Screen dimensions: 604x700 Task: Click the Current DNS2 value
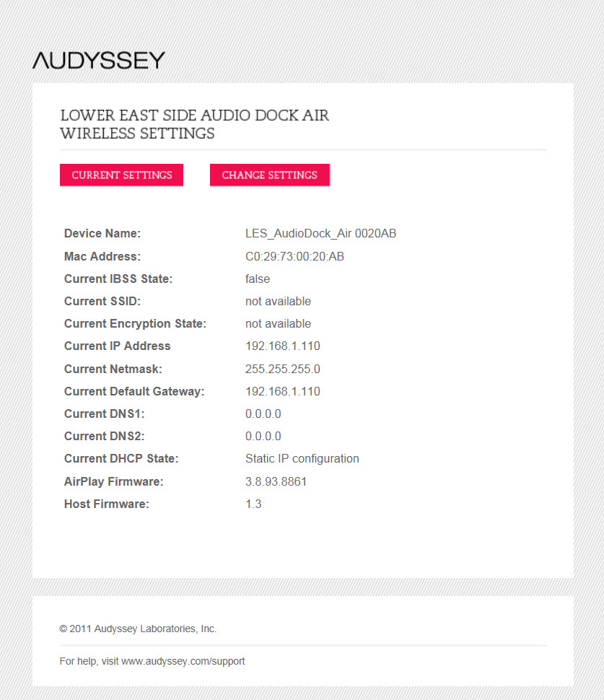coord(263,436)
